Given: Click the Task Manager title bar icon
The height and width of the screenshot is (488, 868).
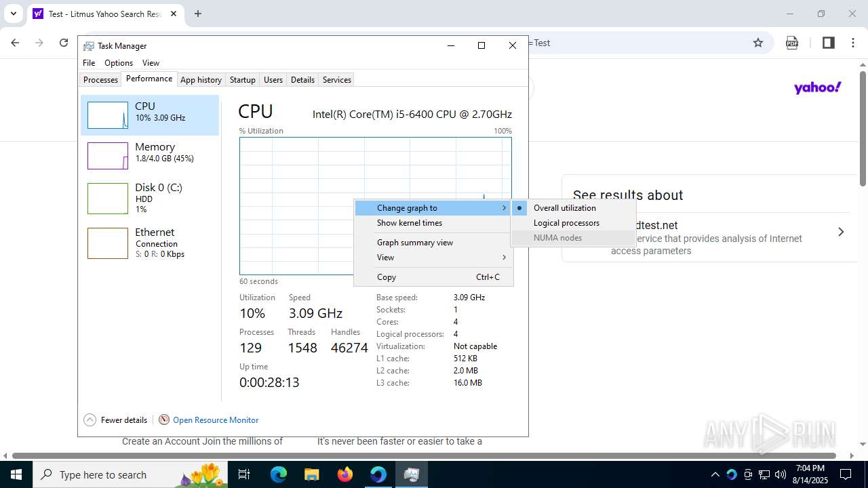Looking at the screenshot, I should (89, 45).
